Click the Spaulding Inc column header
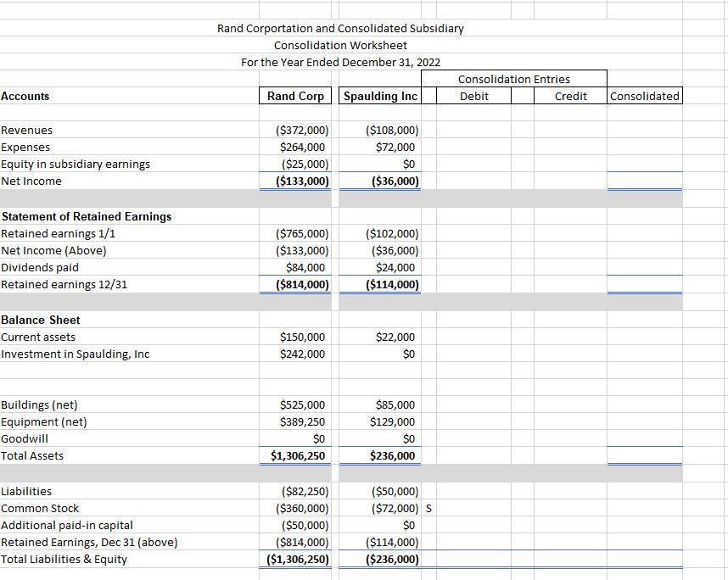Screen dimensions: 728x580 (x=380, y=96)
